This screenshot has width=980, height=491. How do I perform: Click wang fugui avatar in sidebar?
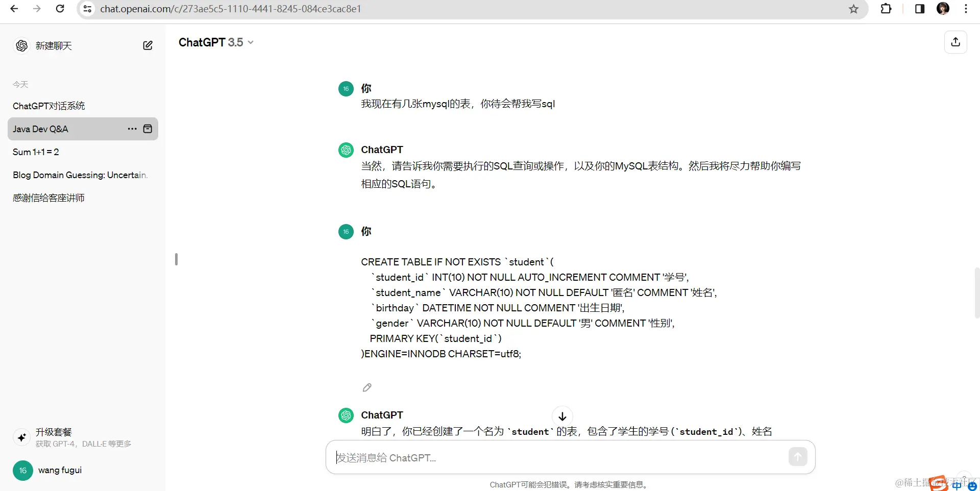(23, 470)
